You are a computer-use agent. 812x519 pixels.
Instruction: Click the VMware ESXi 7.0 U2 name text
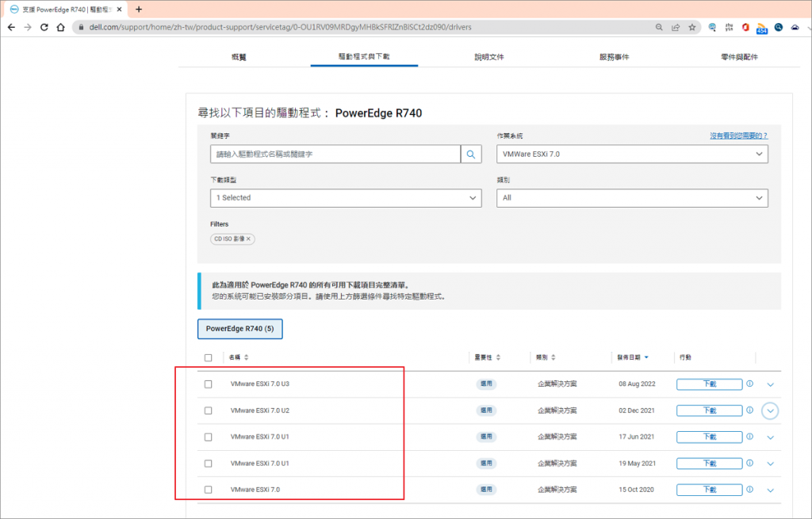[260, 410]
